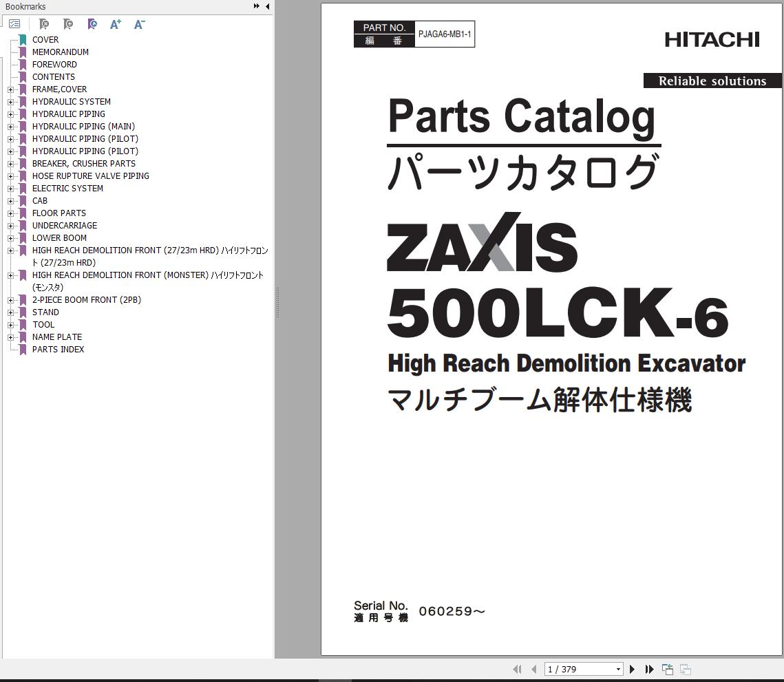
Task: Click the 500LCK-6 model text
Action: click(x=558, y=313)
